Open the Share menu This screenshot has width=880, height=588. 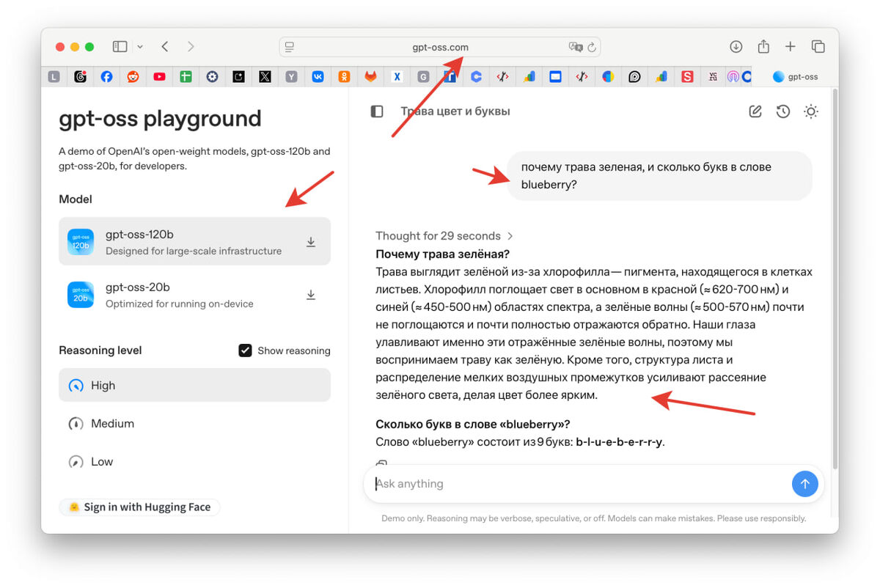point(763,46)
